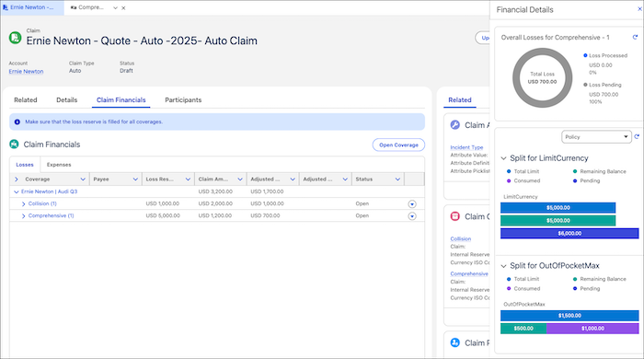Expand all rows using the header chevron

(17, 179)
